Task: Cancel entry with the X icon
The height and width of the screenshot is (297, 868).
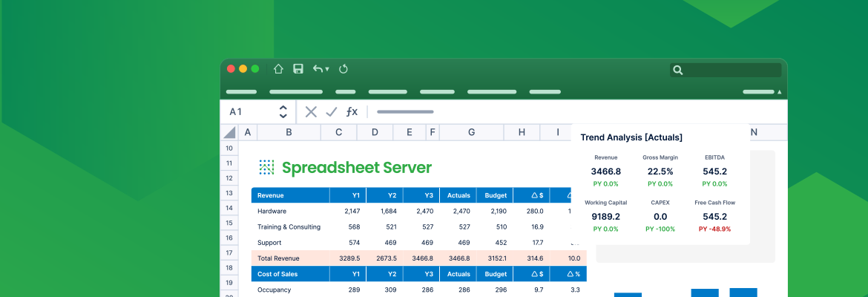Action: click(311, 112)
